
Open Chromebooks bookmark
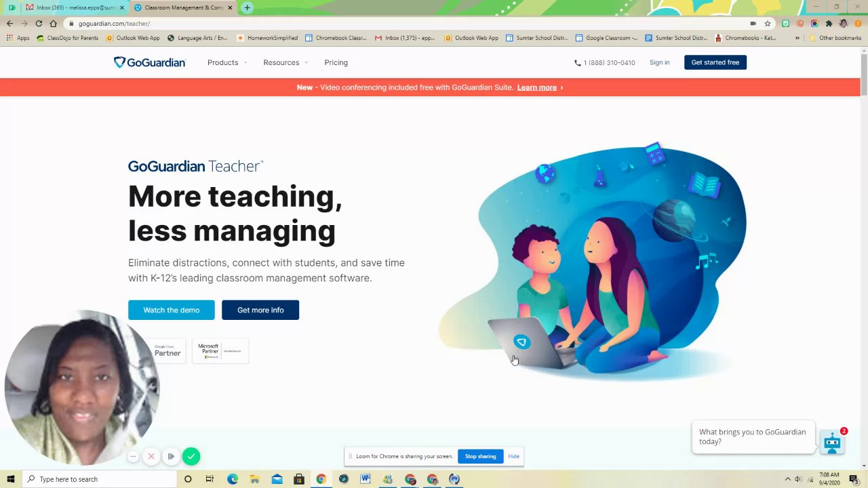(x=745, y=38)
